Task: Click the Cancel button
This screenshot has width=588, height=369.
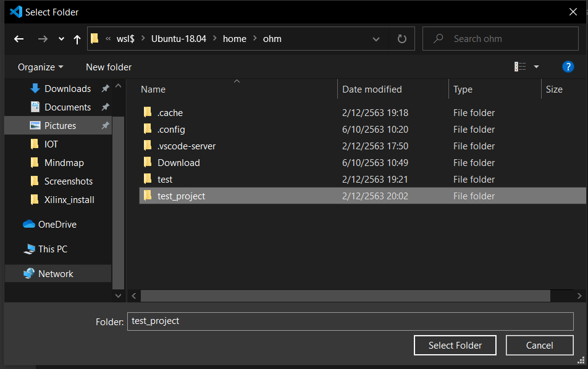Action: [540, 346]
